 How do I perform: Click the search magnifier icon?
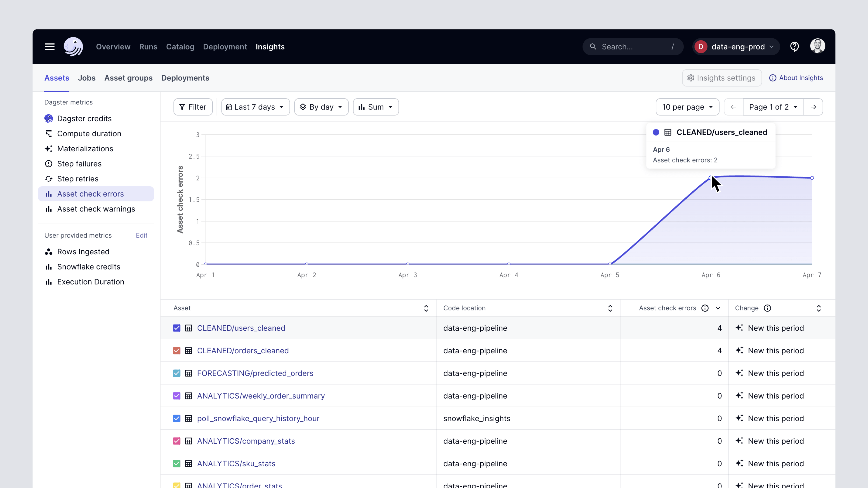click(x=593, y=47)
